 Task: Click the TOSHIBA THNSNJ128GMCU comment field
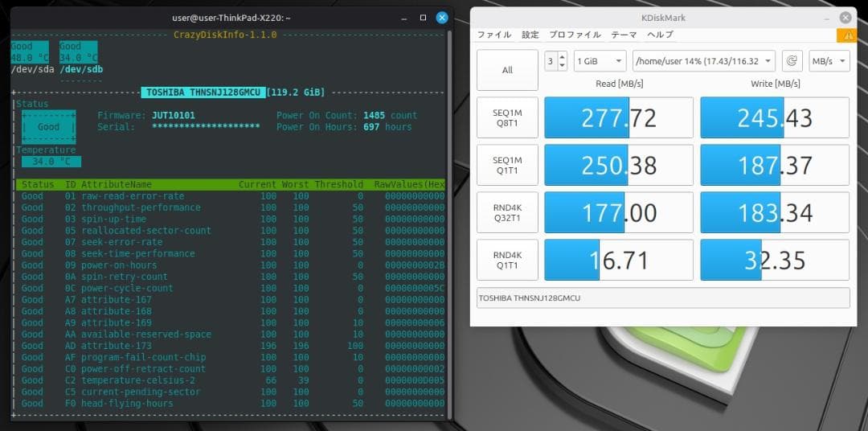pyautogui.click(x=662, y=298)
